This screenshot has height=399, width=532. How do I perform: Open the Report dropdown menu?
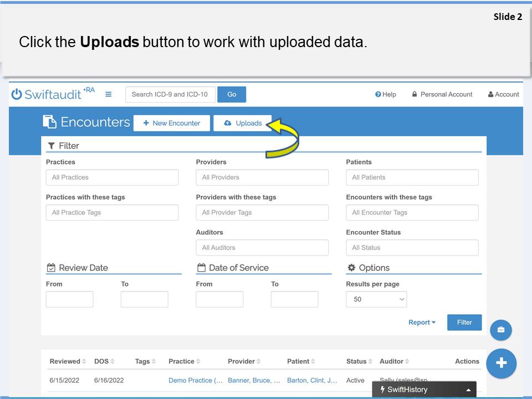pos(422,323)
